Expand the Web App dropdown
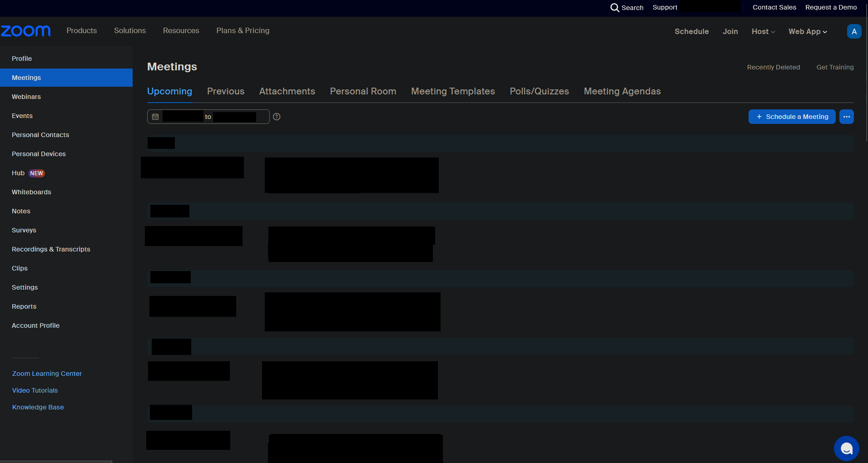Screen dimensions: 868x463 tap(807, 31)
